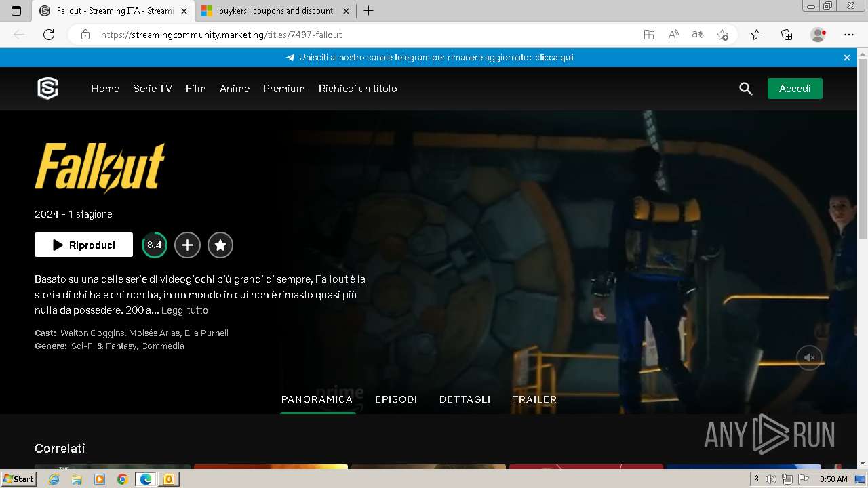Expand description with Leggi tutto
The width and height of the screenshot is (868, 488).
click(184, 310)
